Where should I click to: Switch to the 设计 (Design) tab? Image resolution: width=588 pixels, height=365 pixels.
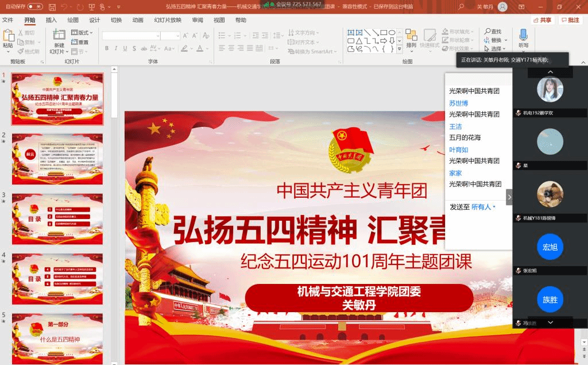coord(95,20)
